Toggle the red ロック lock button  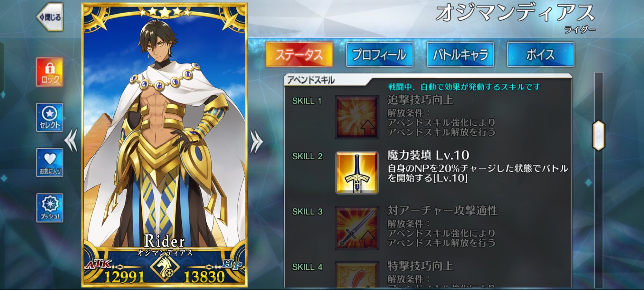(x=50, y=72)
